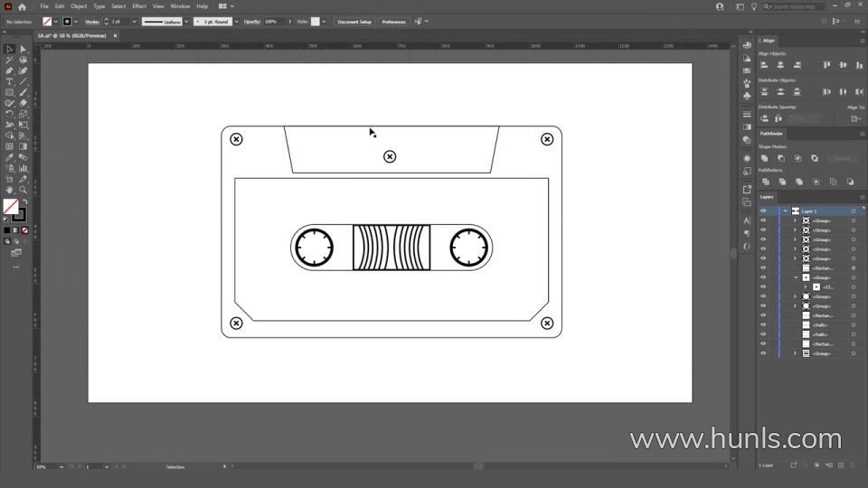This screenshot has width=868, height=488.
Task: Set fill to solid Color mode
Action: 6,230
